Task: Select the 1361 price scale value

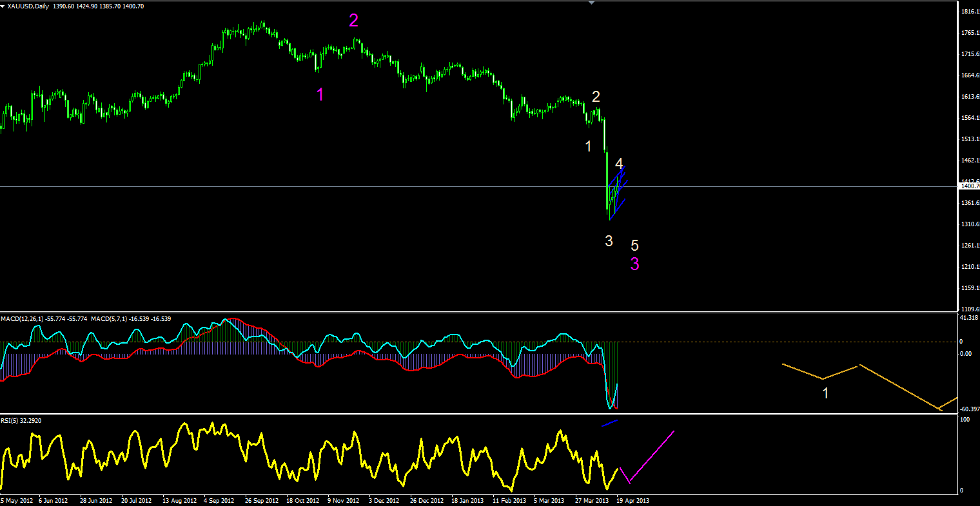Action: [969, 203]
